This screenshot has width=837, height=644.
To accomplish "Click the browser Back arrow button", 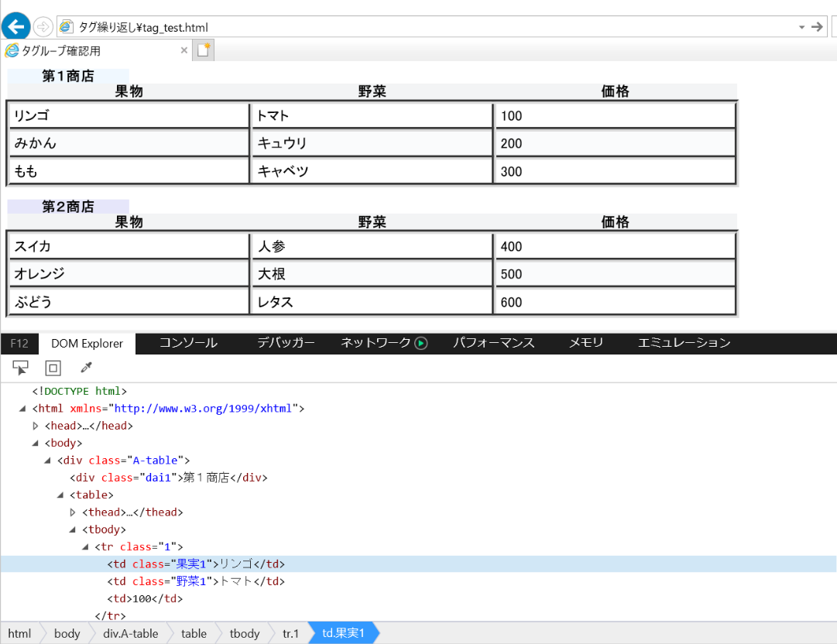I will (x=15, y=26).
